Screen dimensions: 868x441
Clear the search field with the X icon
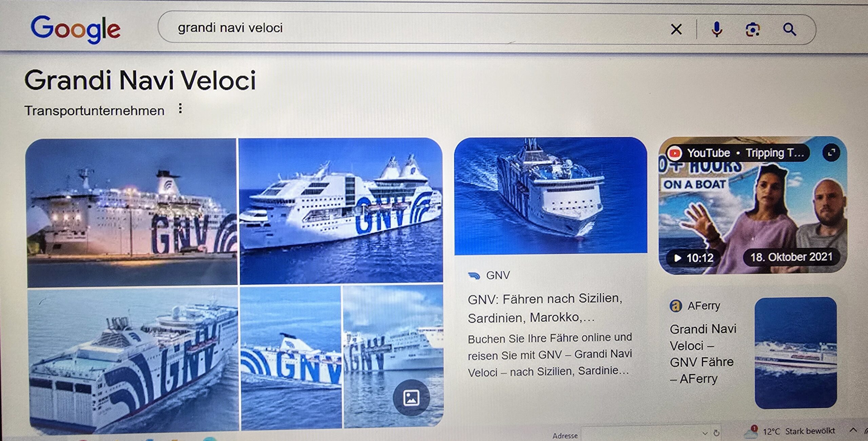(676, 29)
